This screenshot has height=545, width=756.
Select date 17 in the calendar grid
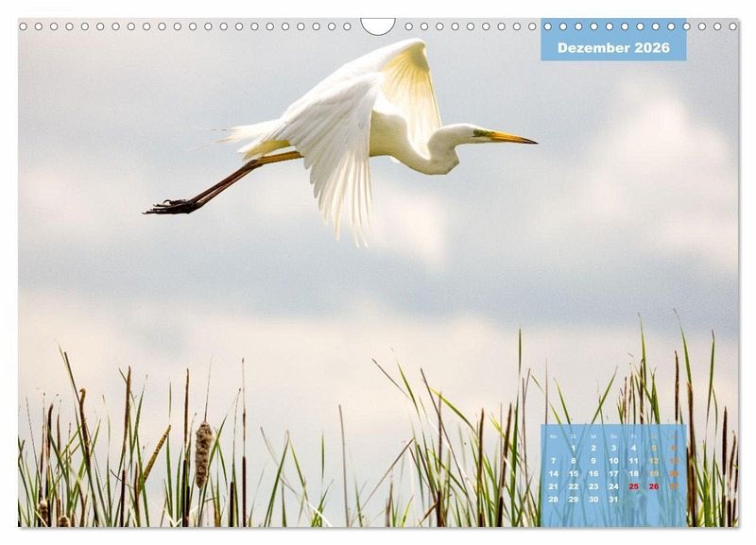coord(613,473)
